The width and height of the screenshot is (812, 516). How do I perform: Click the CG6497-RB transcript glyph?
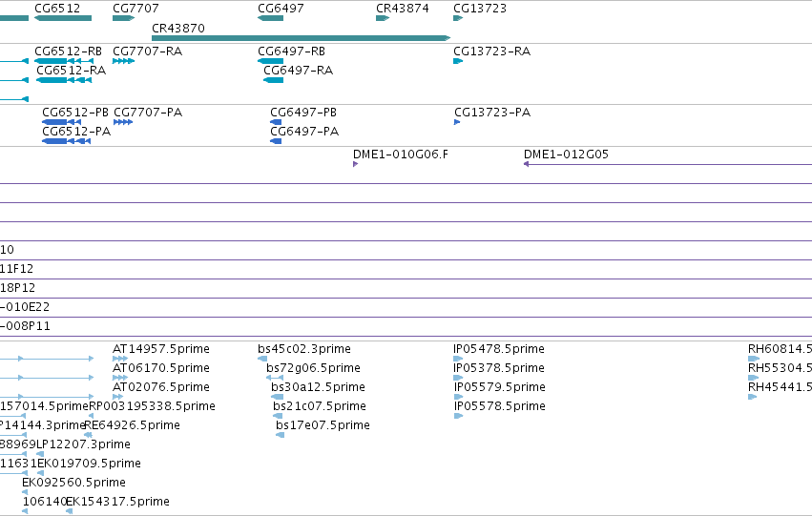(x=270, y=61)
